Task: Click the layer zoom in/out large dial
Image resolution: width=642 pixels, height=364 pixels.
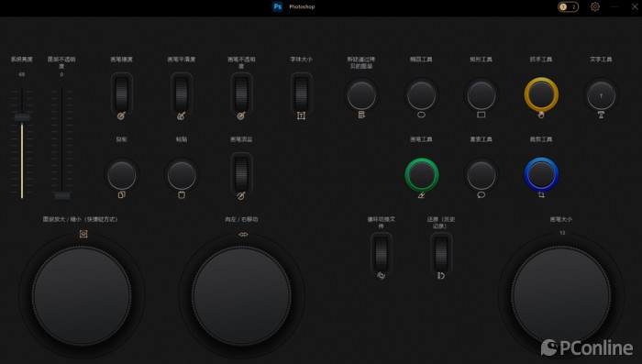Action: pos(82,295)
